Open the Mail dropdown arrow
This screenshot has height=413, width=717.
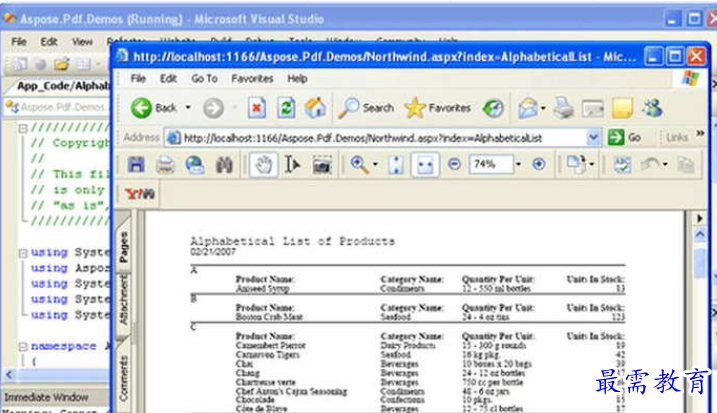coord(543,108)
